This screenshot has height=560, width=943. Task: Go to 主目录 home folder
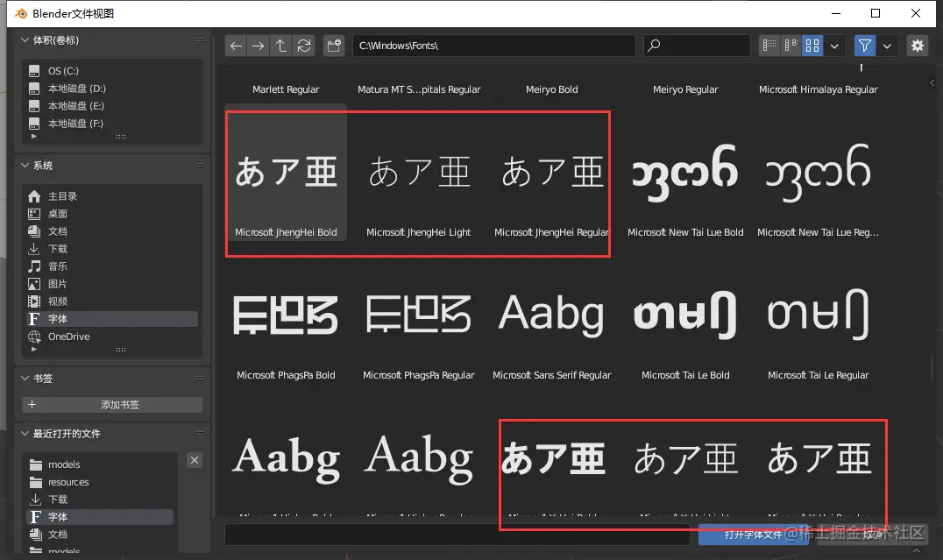(x=112, y=196)
